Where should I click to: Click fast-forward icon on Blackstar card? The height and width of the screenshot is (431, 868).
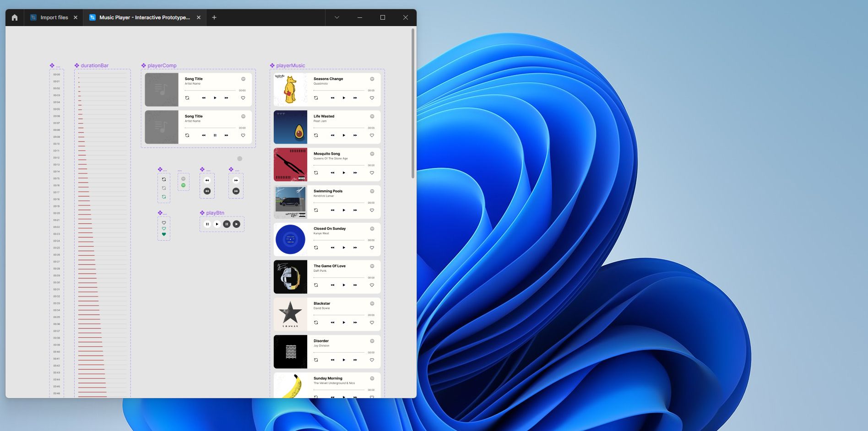355,323
